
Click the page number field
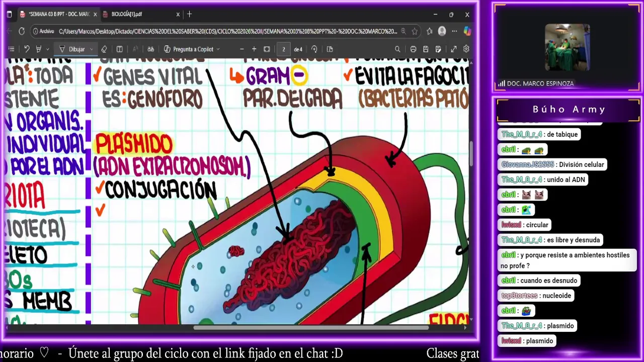[x=284, y=49]
